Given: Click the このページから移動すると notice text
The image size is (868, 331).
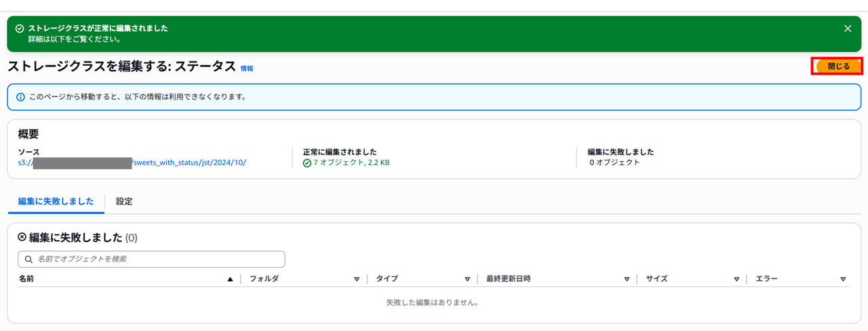Looking at the screenshot, I should tap(138, 97).
